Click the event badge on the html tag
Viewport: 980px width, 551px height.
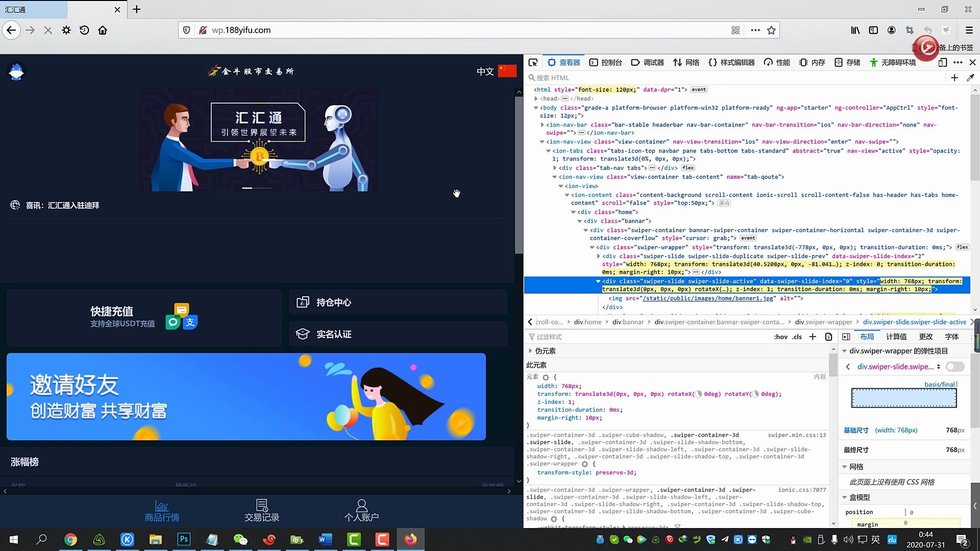[x=699, y=90]
